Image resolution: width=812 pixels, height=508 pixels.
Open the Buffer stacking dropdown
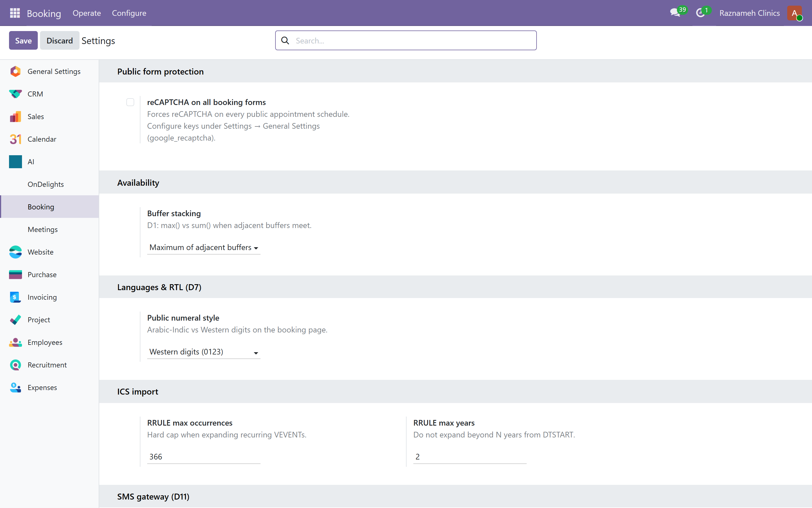204,248
